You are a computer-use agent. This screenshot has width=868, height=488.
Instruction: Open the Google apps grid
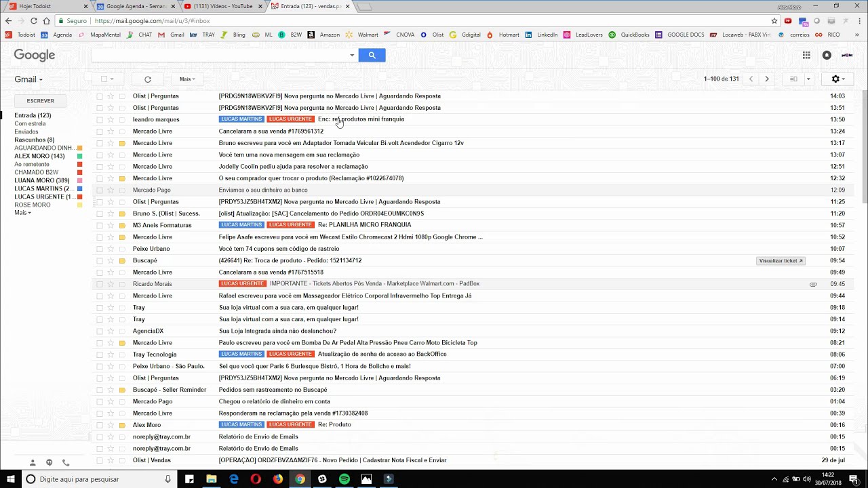pos(806,56)
